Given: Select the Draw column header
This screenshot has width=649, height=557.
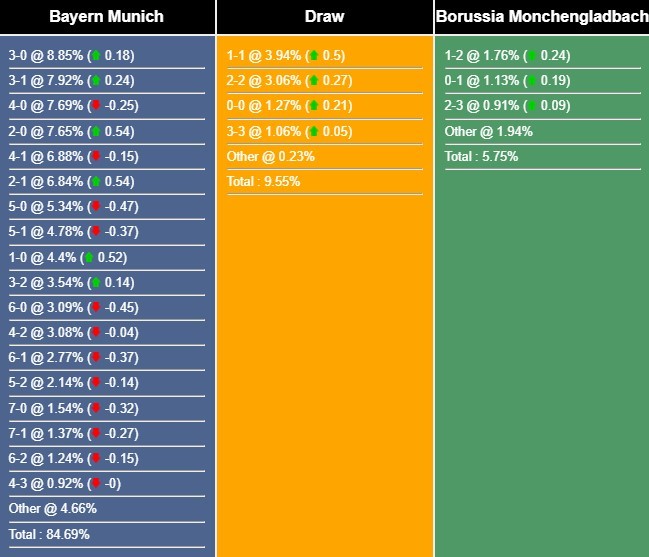Looking at the screenshot, I should point(324,17).
